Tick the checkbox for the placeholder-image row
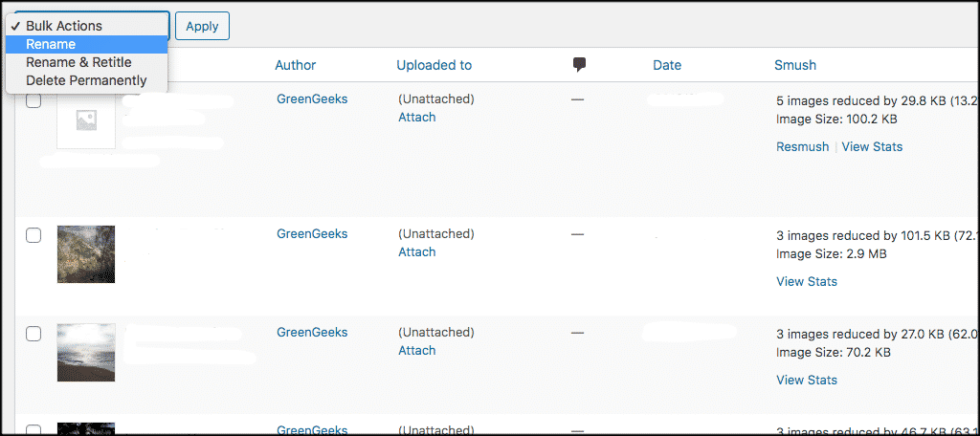 pyautogui.click(x=33, y=100)
